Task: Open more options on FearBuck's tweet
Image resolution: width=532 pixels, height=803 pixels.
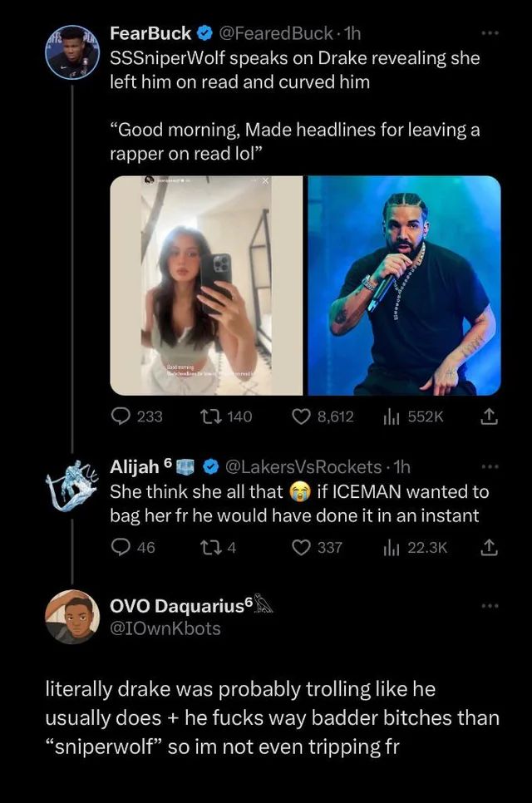Action: (490, 34)
